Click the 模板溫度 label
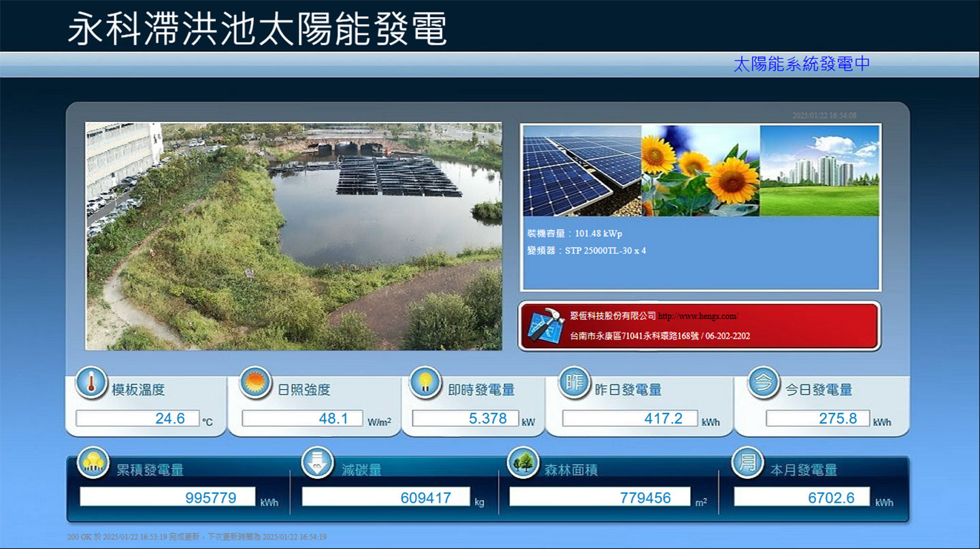 pos(139,390)
